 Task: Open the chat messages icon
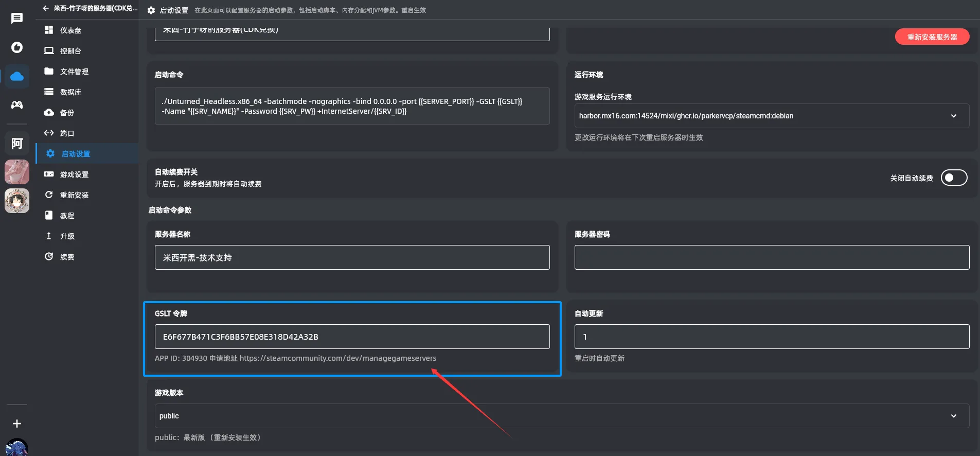(x=17, y=19)
